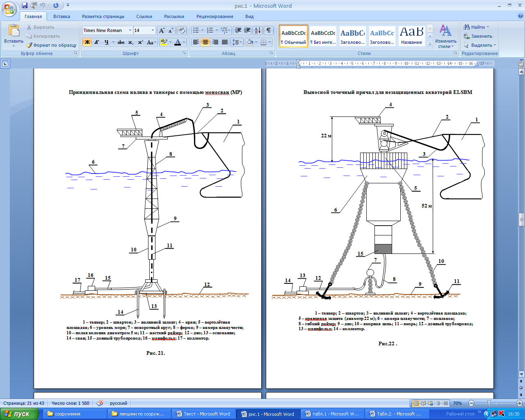Click the Grow Font icon
Image resolution: width=525 pixels, height=420 pixels.
pos(162,31)
